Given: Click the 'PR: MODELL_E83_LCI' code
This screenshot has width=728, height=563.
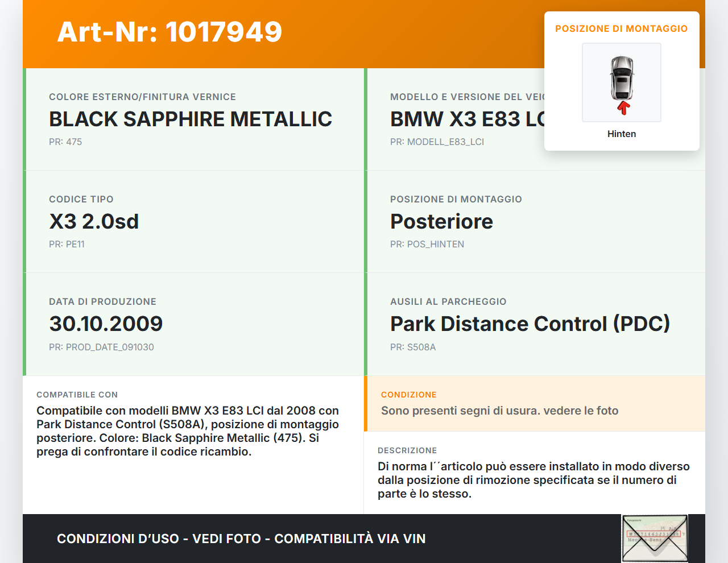Looking at the screenshot, I should (x=437, y=142).
